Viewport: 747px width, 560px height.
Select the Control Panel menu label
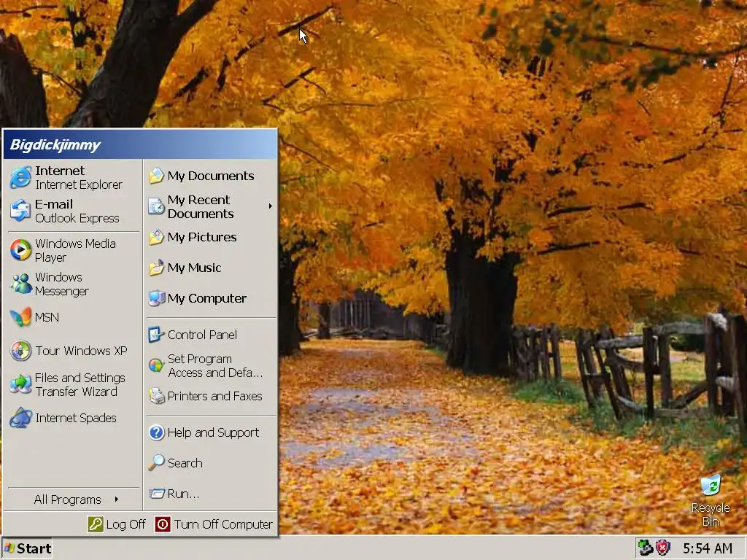click(x=202, y=335)
